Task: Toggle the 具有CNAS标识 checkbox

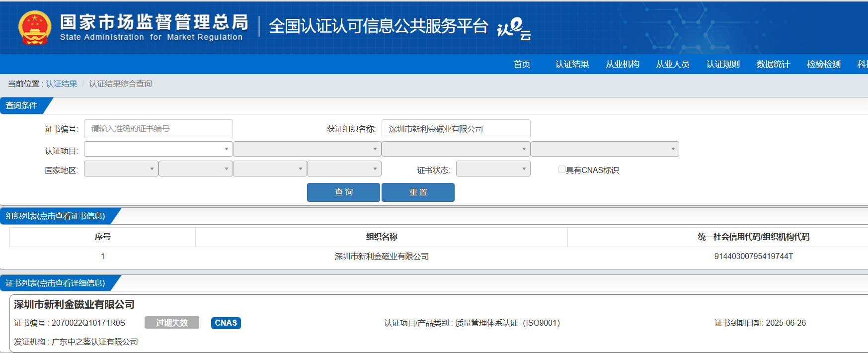Action: coord(562,170)
